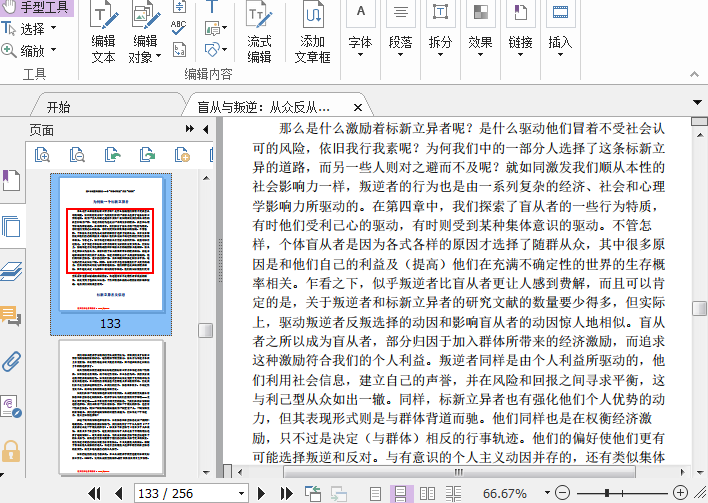Open the layers sidebar panel
This screenshot has height=503, width=708.
coord(11,271)
